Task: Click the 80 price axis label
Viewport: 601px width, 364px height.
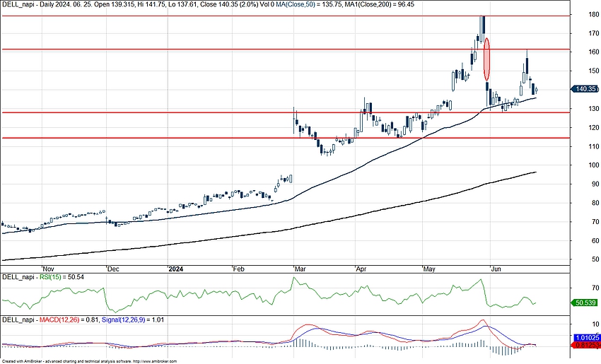Action: coord(596,203)
